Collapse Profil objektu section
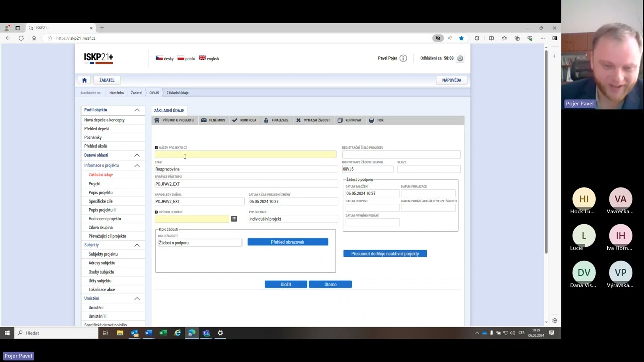 click(137, 110)
